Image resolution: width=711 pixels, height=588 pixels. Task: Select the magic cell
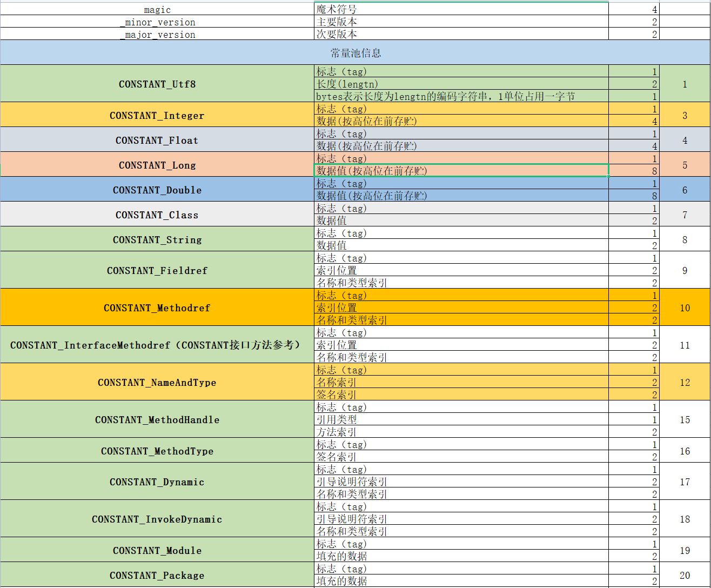(x=157, y=10)
